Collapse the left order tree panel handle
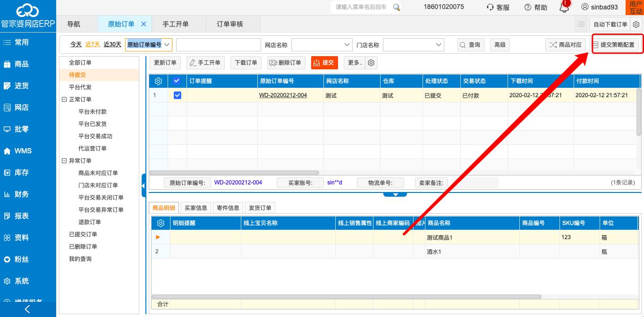The height and width of the screenshot is (317, 644). coord(144,185)
